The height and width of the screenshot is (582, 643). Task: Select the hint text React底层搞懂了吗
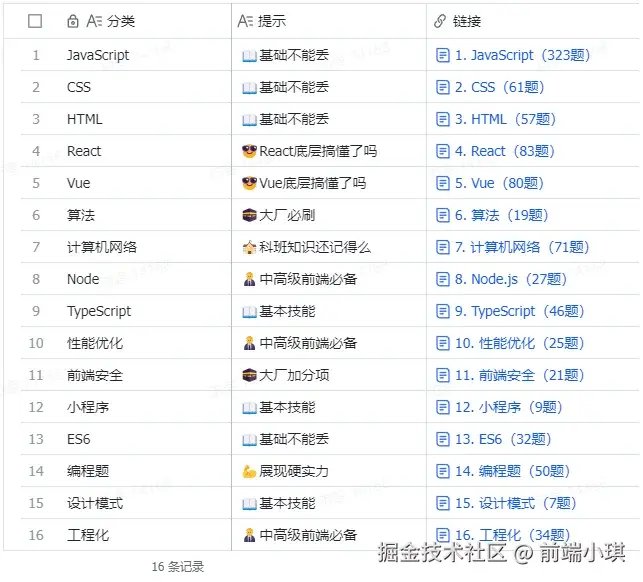(x=318, y=151)
